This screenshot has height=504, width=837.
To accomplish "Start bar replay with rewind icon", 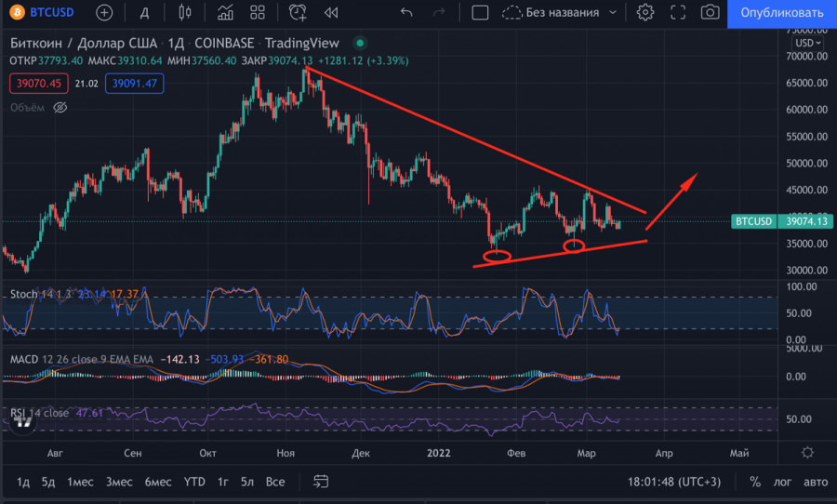I will (x=331, y=12).
